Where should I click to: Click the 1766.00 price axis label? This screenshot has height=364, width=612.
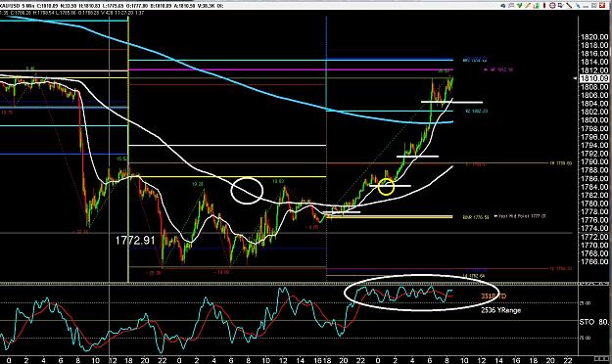point(594,262)
